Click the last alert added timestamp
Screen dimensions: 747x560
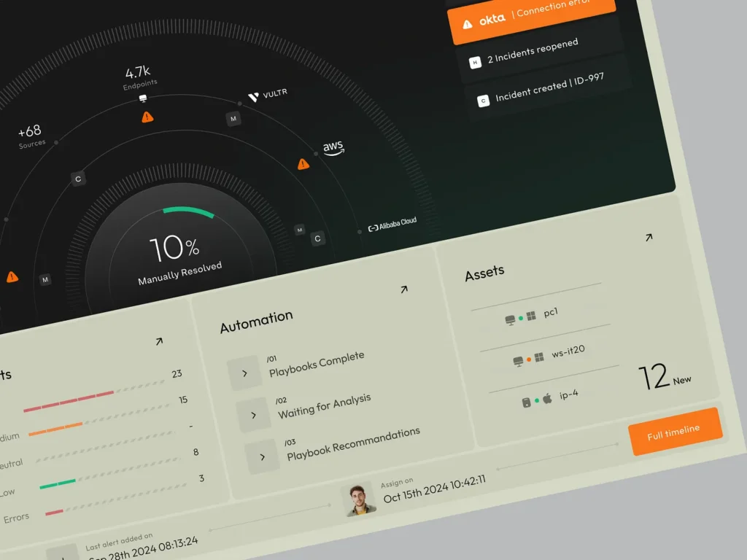(x=143, y=550)
